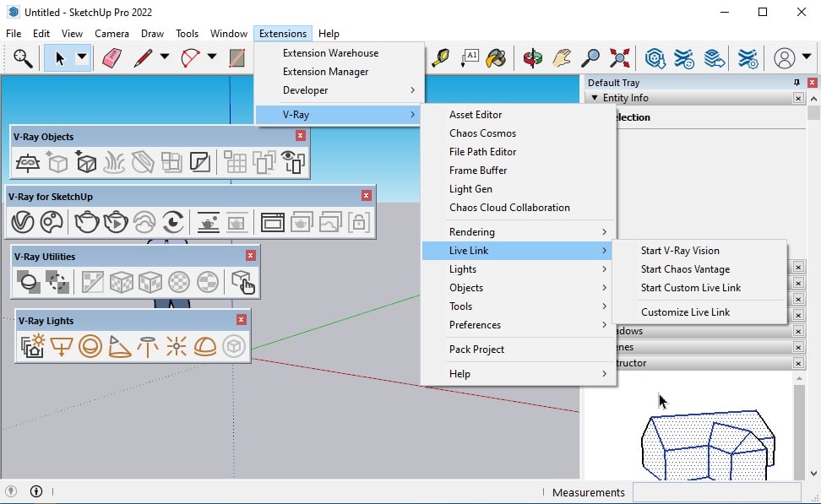
Task: Click the Zoom Extents tool
Action: (619, 57)
